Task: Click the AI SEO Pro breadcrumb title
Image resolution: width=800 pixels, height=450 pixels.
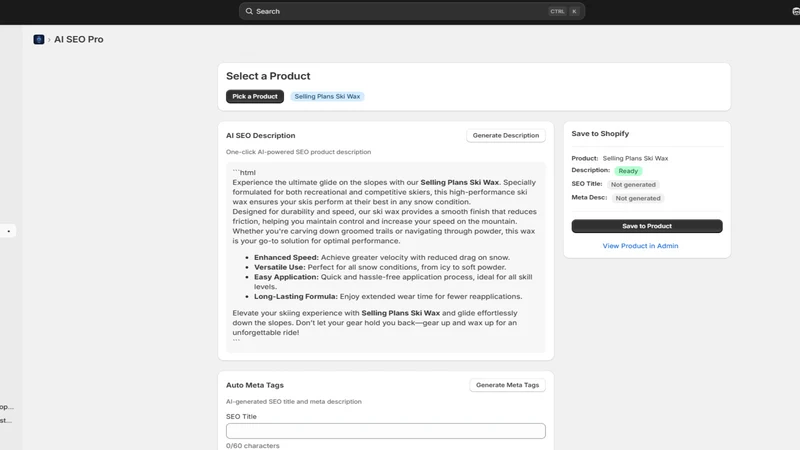Action: (x=79, y=39)
